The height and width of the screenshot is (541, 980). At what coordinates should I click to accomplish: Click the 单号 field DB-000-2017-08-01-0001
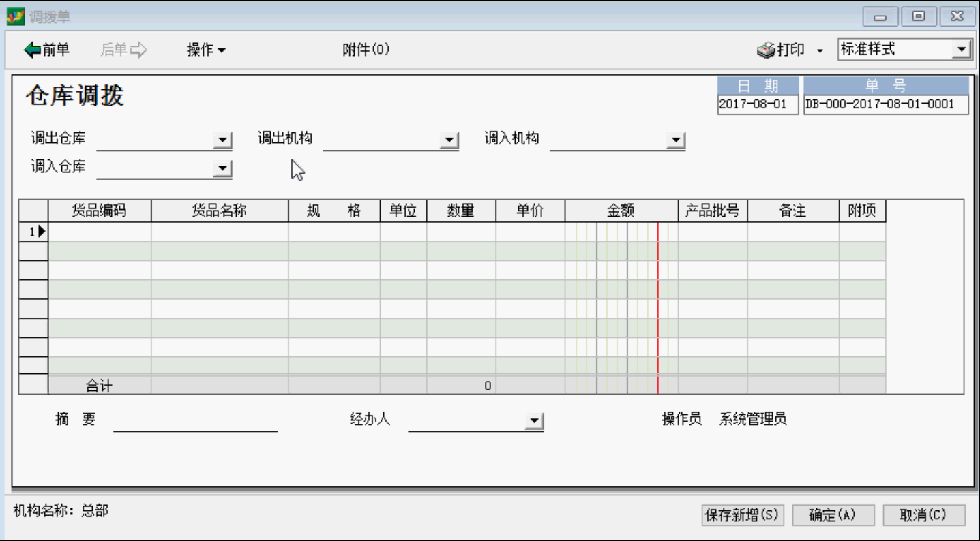pyautogui.click(x=886, y=105)
